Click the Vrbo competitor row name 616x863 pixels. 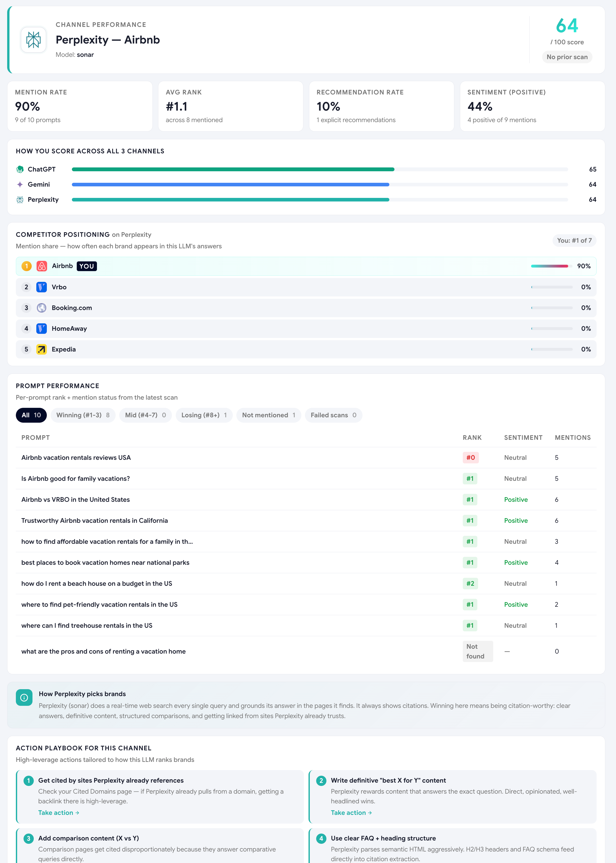tap(59, 287)
